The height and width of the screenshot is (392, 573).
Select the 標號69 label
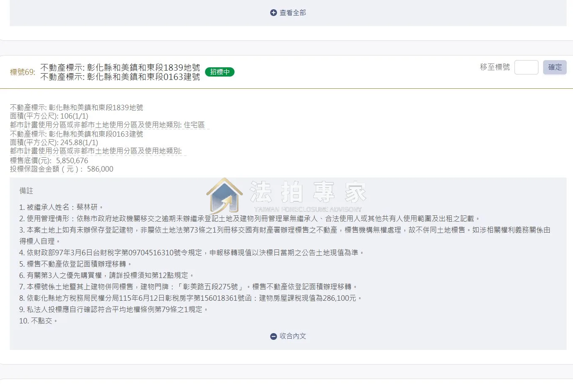click(x=23, y=72)
